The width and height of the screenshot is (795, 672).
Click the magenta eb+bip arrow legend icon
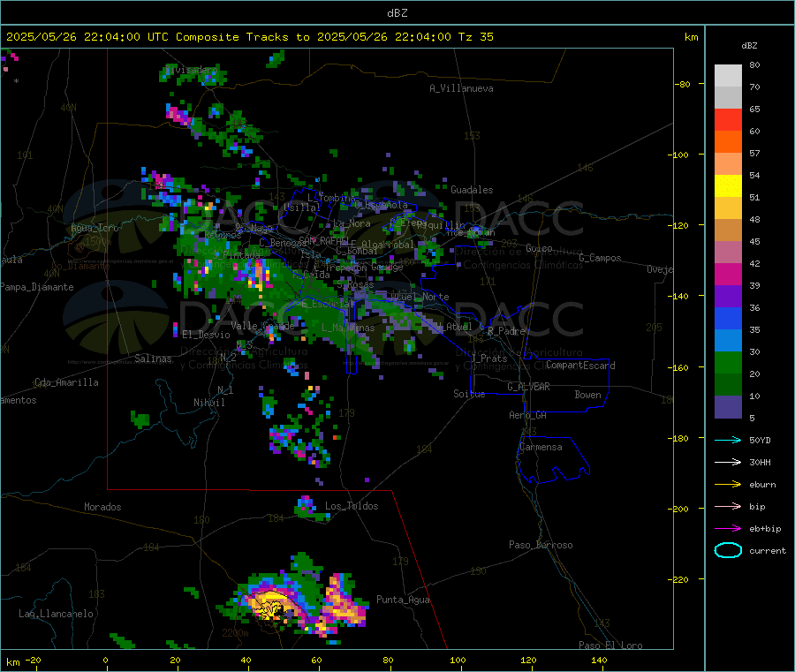(728, 529)
